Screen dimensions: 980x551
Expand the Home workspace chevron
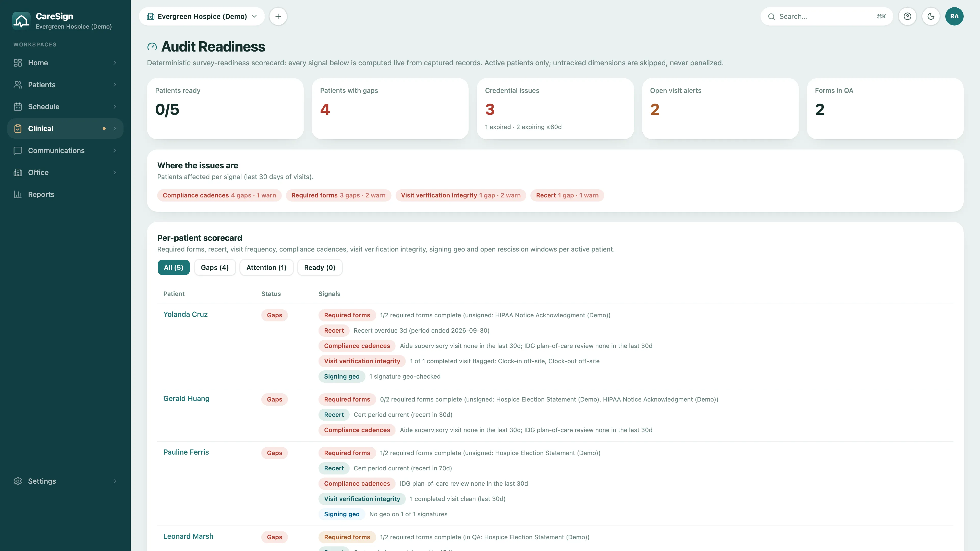coord(115,63)
